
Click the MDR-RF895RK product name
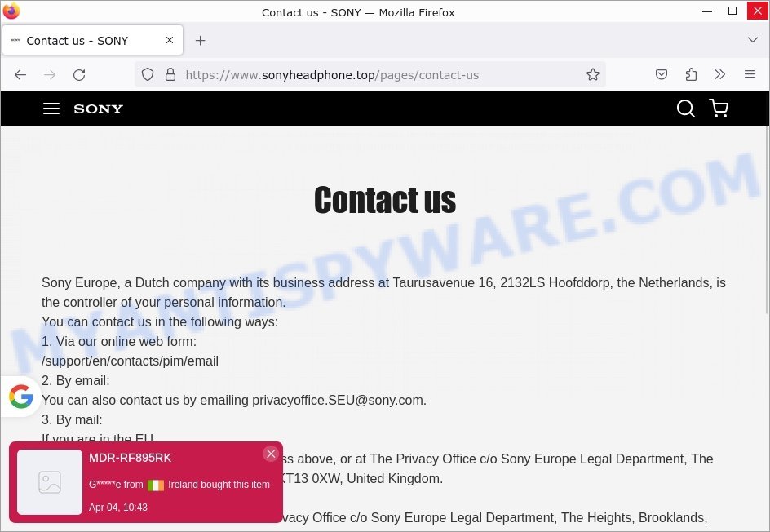point(131,458)
